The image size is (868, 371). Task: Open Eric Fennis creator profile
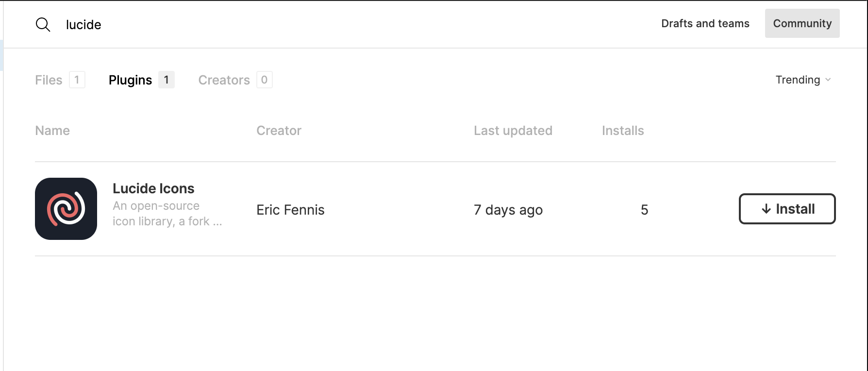tap(290, 210)
